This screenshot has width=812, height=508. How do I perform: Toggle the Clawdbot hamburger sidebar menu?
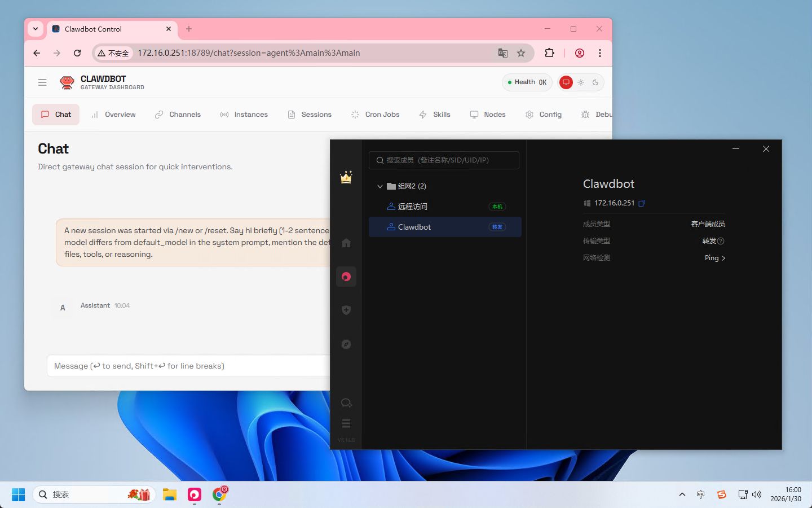[42, 82]
